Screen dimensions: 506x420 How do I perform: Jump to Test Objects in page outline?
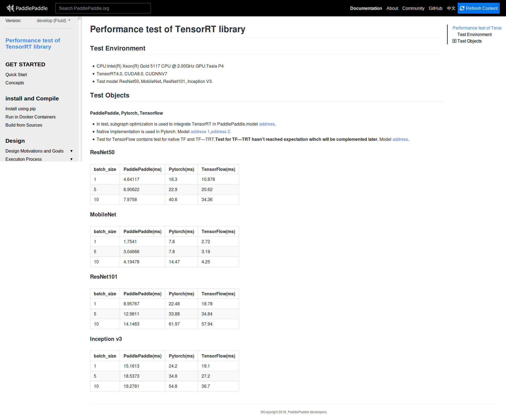(x=469, y=41)
